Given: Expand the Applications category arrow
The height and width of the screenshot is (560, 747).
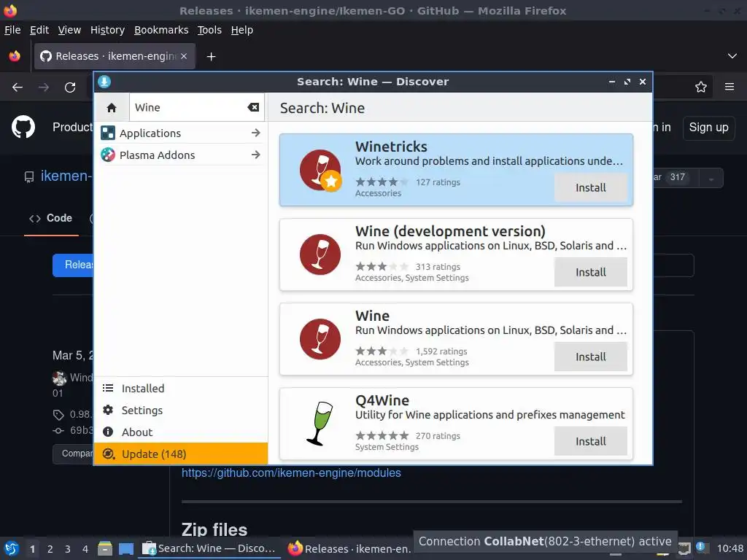Looking at the screenshot, I should (x=256, y=133).
